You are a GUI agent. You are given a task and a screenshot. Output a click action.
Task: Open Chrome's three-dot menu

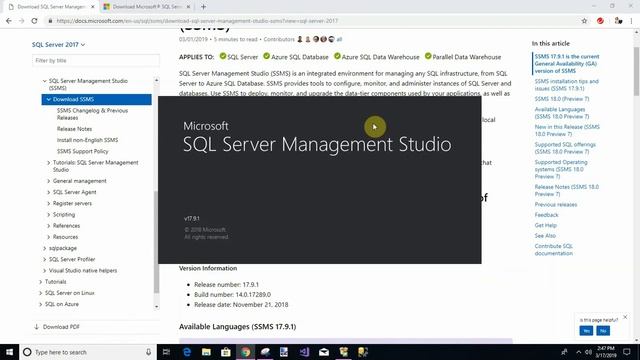tap(631, 21)
